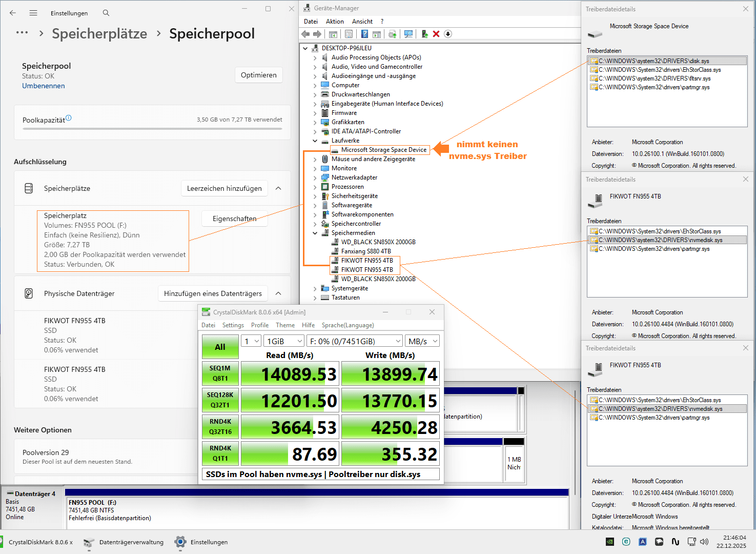The width and height of the screenshot is (756, 554).
Task: Open the Aktion menu in Geräte-Manager
Action: 335,22
